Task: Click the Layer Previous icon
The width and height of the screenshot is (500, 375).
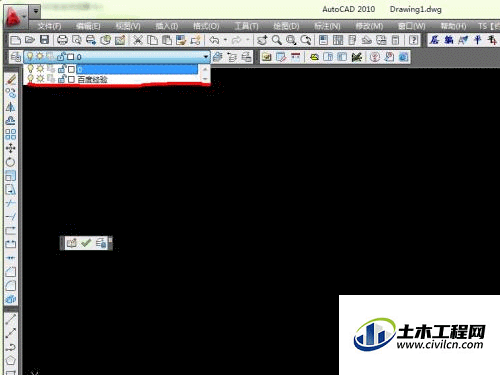Action: coord(232,57)
